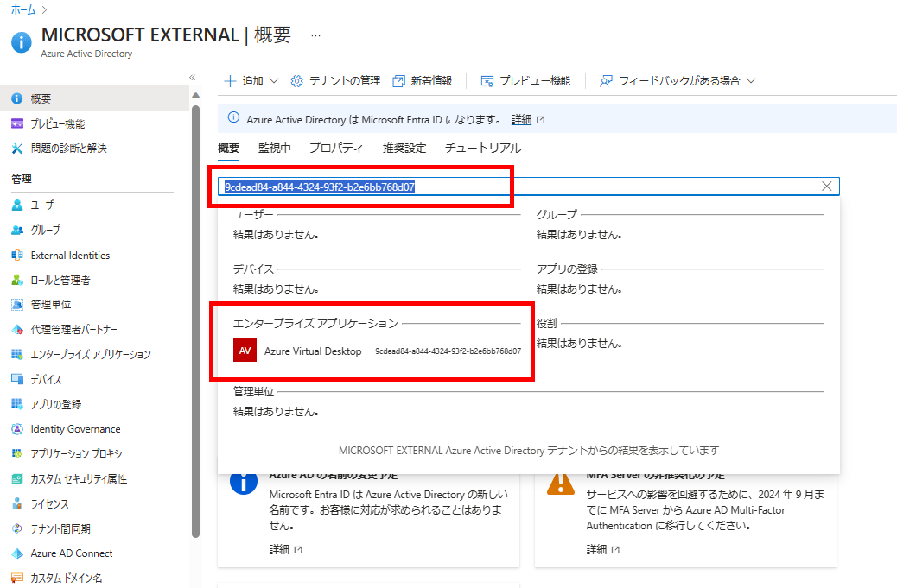This screenshot has width=897, height=588.
Task: Clear the search box with X
Action: coord(827,187)
